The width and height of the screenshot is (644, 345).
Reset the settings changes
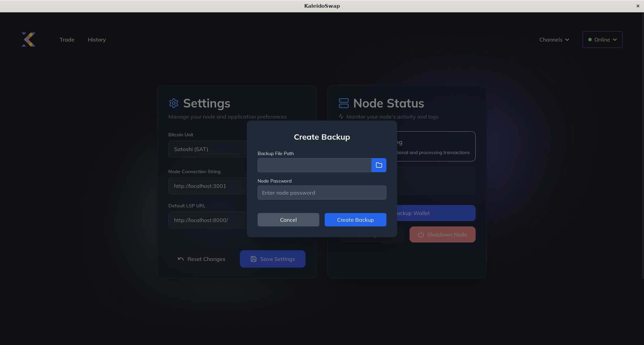coord(202,259)
